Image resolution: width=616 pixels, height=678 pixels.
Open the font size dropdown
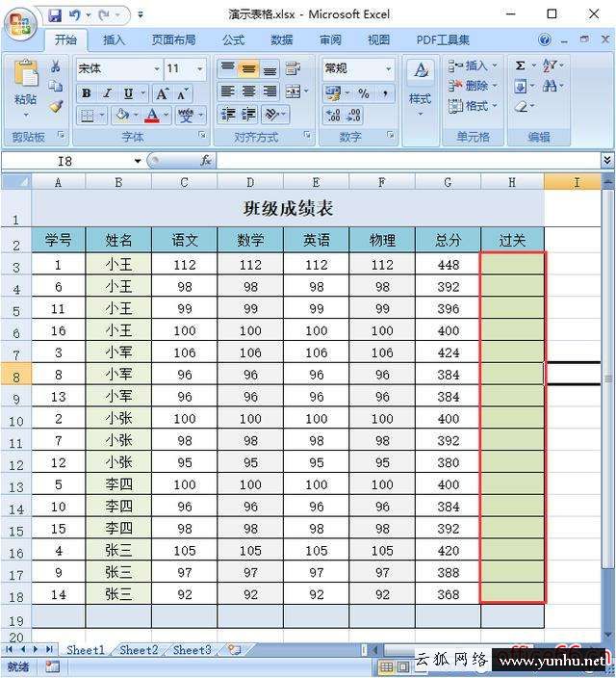click(x=199, y=68)
